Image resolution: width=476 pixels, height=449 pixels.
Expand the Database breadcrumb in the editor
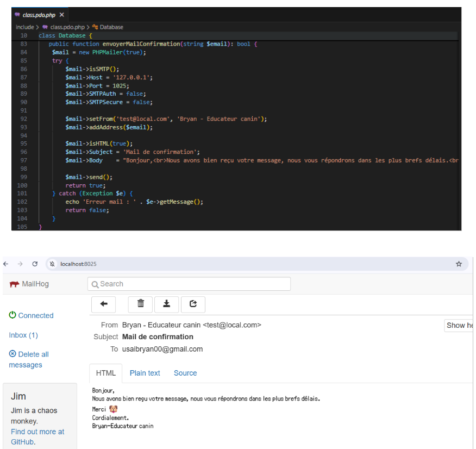coord(108,27)
